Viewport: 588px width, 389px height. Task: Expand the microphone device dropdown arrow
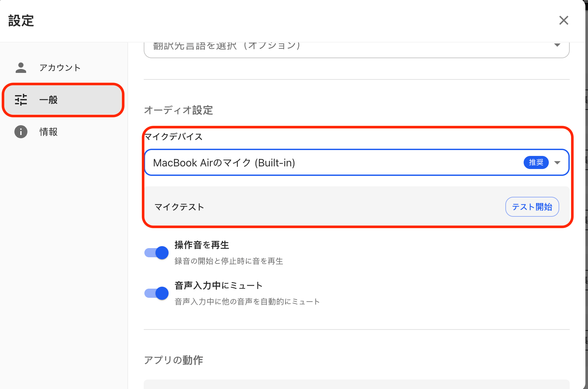point(557,162)
